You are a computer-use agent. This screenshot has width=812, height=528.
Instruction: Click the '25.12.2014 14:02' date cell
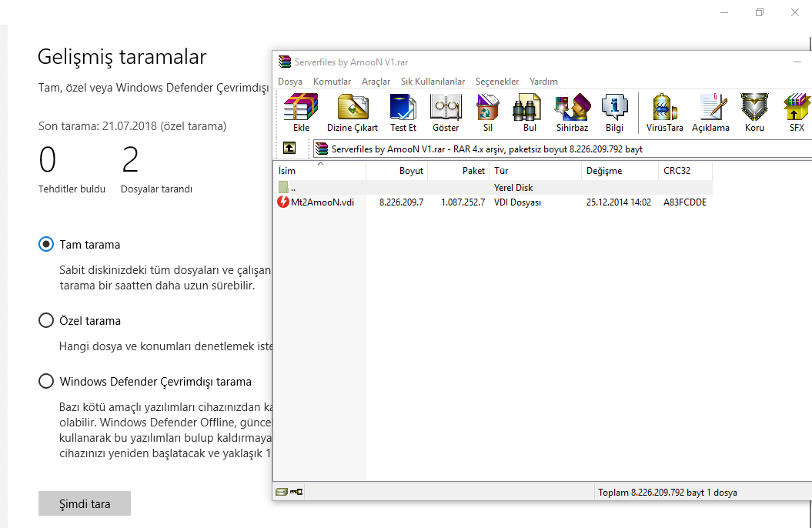[x=619, y=202]
